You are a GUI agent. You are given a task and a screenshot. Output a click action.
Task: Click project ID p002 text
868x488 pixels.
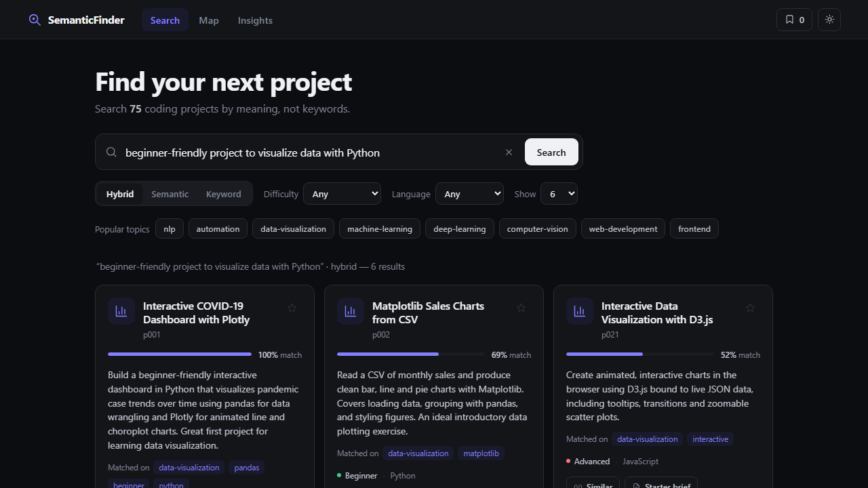click(x=381, y=335)
